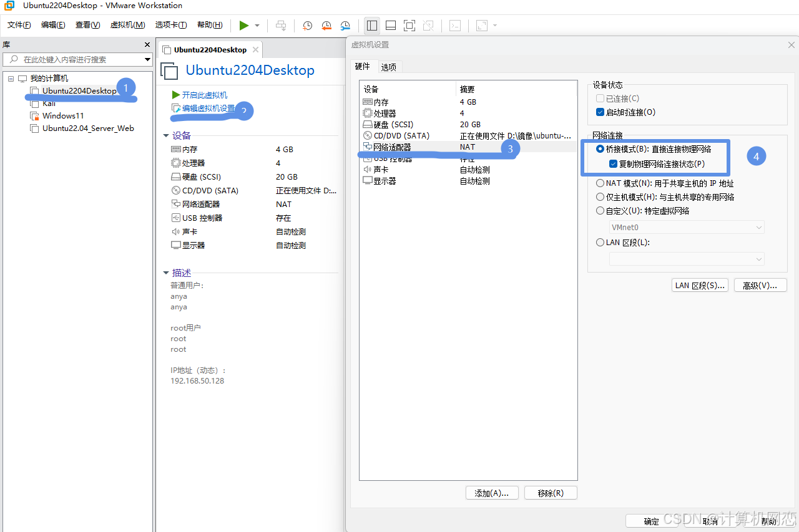Select the 桥接模式(B) radio button

[600, 149]
